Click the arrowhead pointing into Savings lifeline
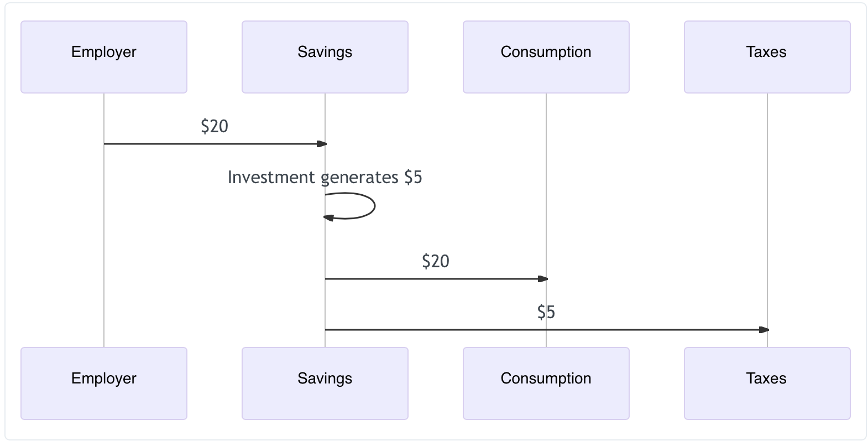The height and width of the screenshot is (446, 868). tap(322, 144)
